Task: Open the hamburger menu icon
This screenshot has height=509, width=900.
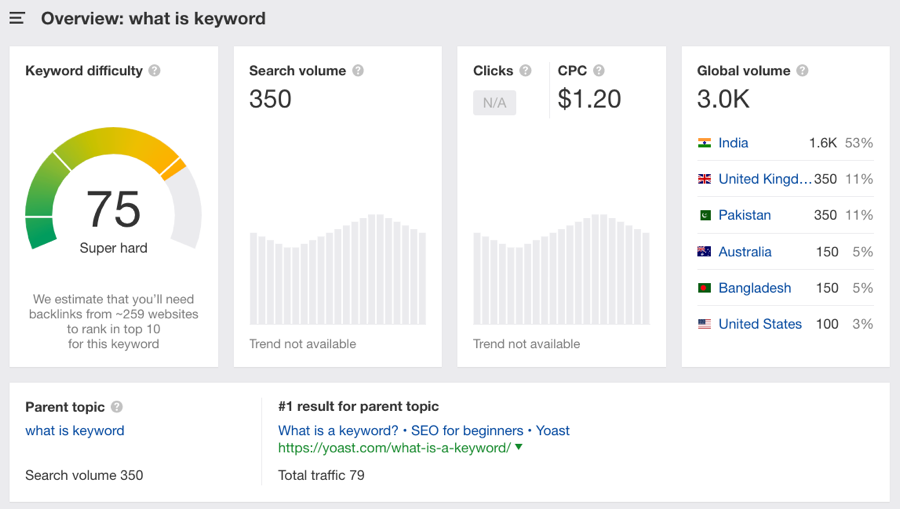Action: [17, 18]
